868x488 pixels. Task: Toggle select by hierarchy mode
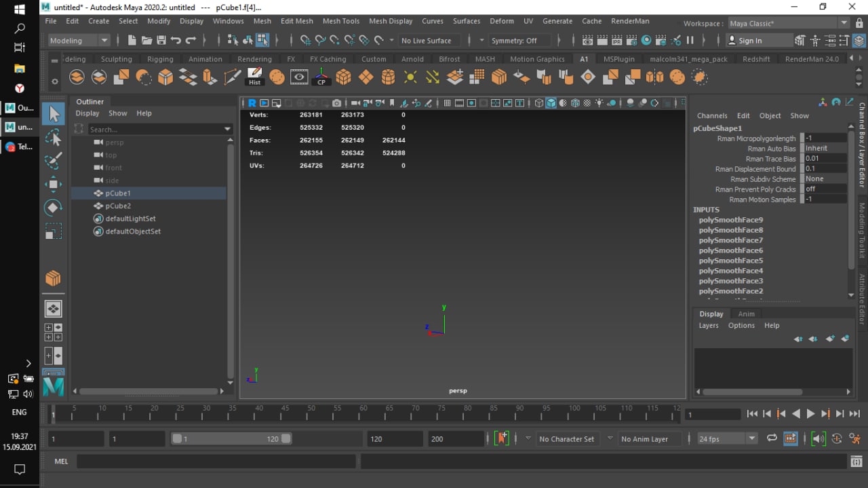(233, 41)
